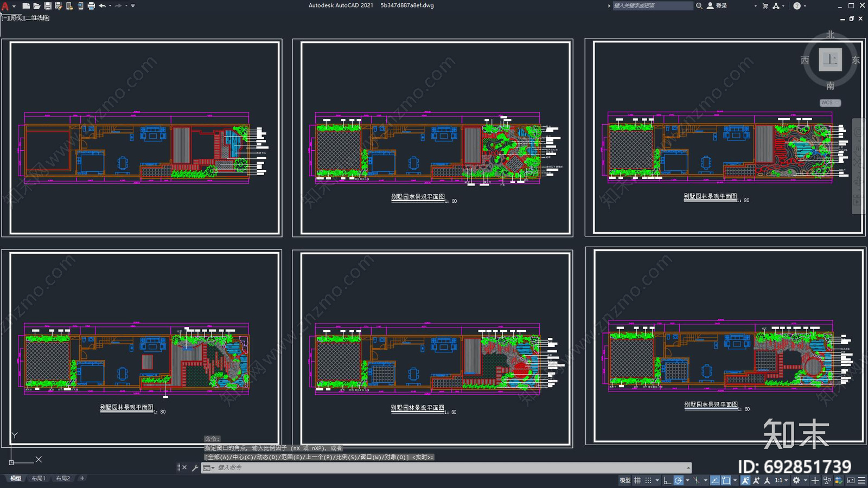Viewport: 868px width, 488px height.
Task: Toggle snap mode dots icon
Action: pyautogui.click(x=648, y=480)
